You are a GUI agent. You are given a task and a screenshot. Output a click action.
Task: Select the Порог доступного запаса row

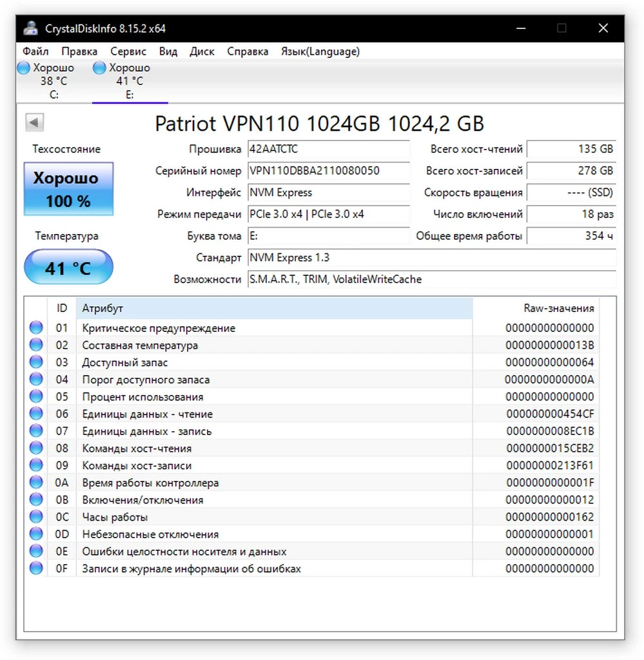(x=312, y=380)
